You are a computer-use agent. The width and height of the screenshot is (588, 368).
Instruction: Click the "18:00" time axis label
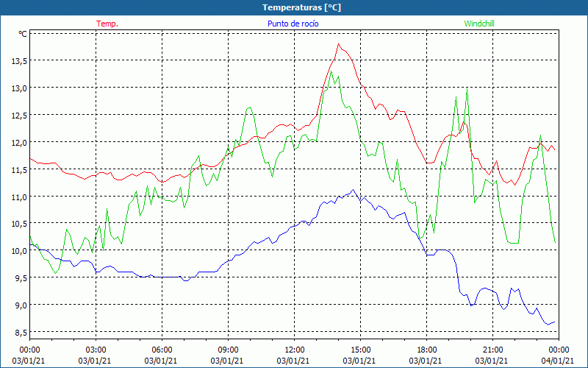tap(427, 350)
